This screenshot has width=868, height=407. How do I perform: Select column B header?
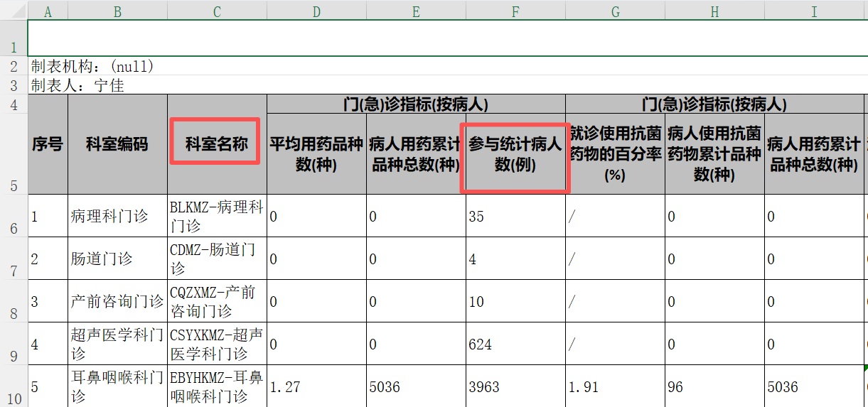pyautogui.click(x=117, y=11)
